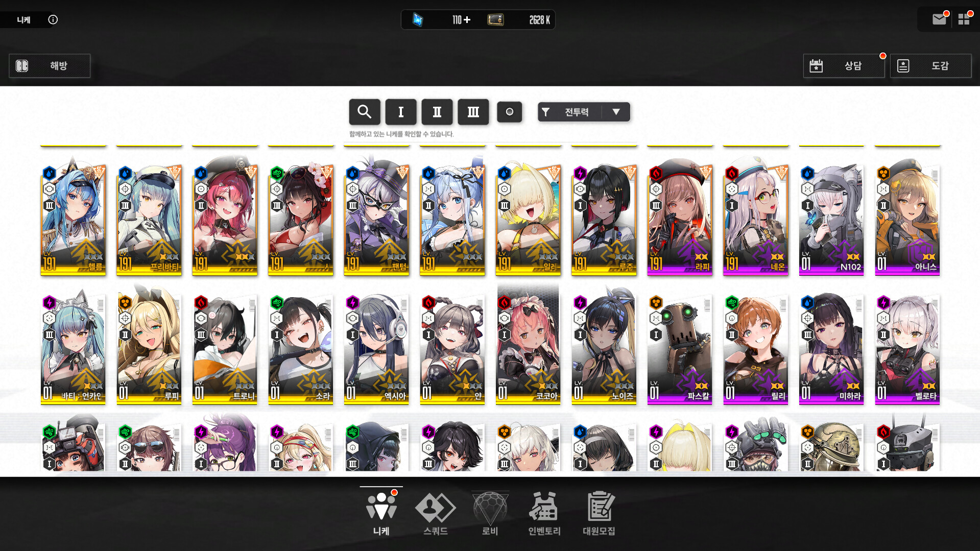Click the 해방 liberation button
Image resolution: width=980 pixels, height=551 pixels.
coord(50,66)
